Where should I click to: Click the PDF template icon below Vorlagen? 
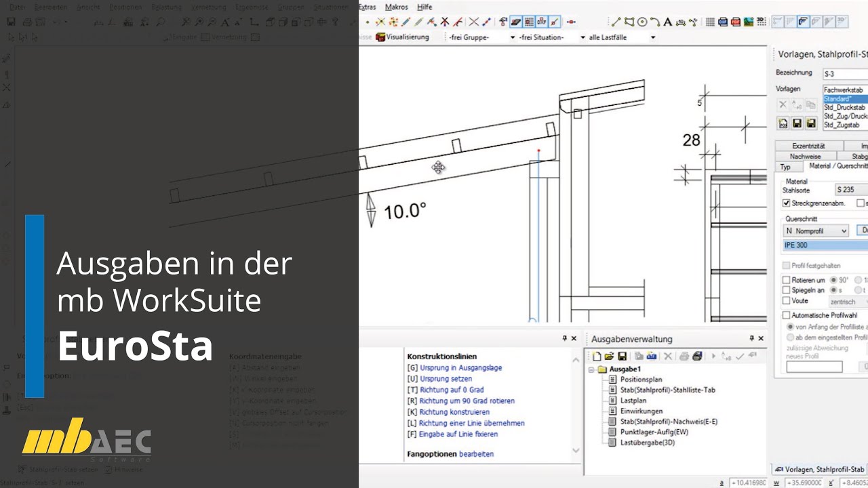pyautogui.click(x=783, y=123)
